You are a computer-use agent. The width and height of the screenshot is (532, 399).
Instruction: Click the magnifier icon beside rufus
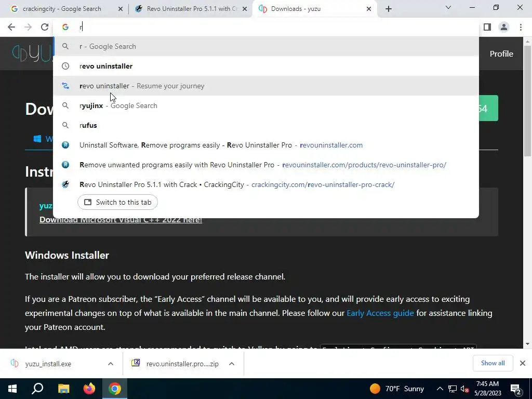click(x=65, y=125)
